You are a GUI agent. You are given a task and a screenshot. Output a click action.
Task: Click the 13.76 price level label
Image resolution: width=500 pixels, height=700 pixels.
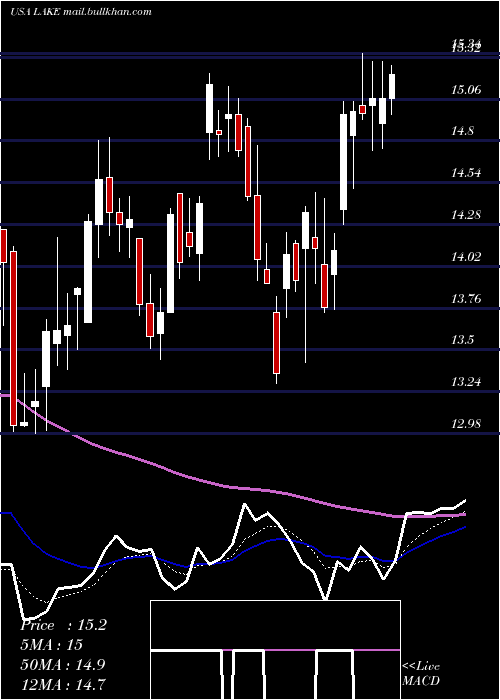point(466,298)
